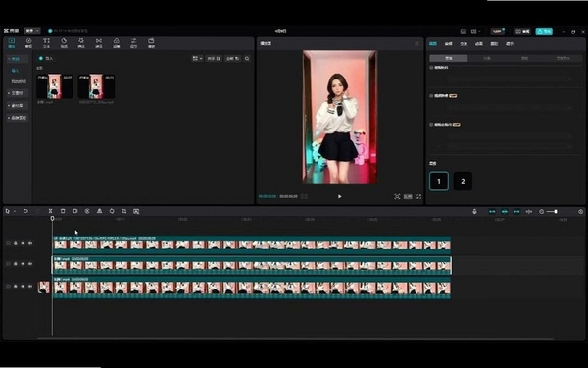The image size is (588, 368).
Task: Toggle auto snap (second teal toggle)
Action: [505, 211]
